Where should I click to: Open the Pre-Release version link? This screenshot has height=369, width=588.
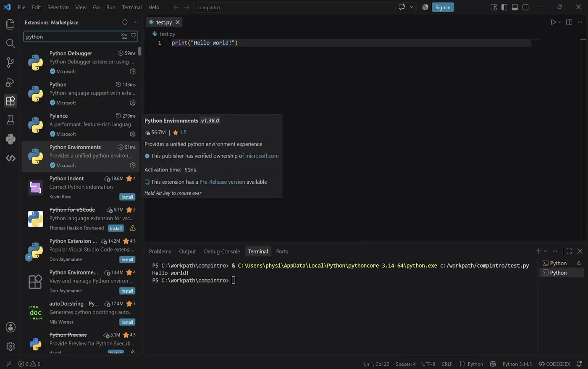click(x=222, y=182)
